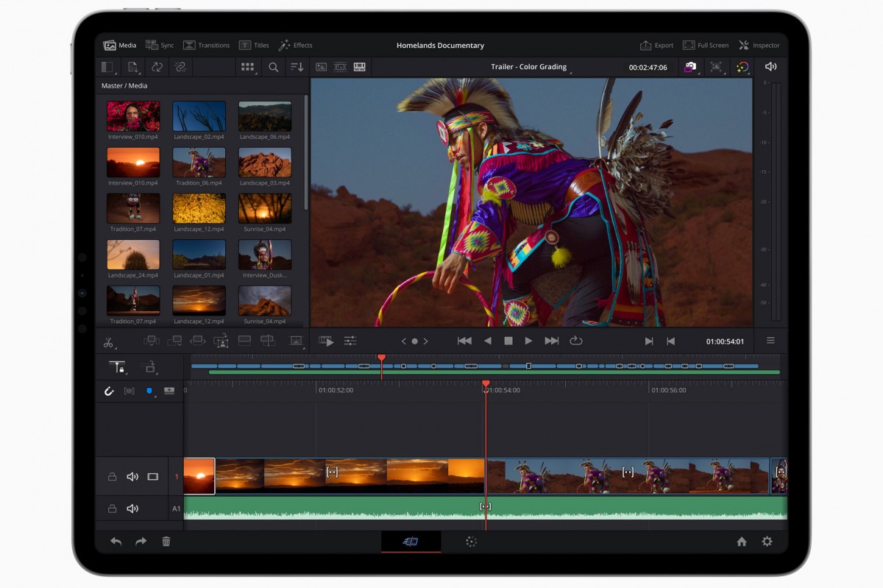Image resolution: width=883 pixels, height=588 pixels.
Task: Click the audio level meter beside the viewer
Action: coord(770,199)
